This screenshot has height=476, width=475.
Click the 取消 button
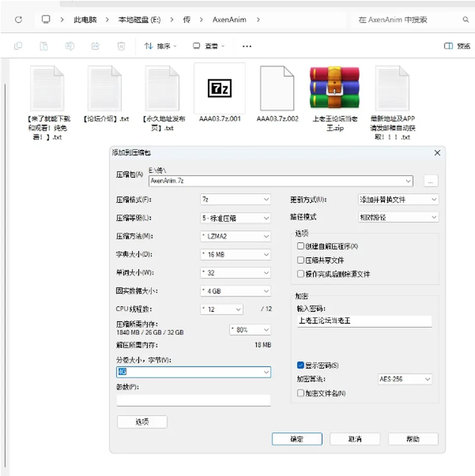point(355,439)
